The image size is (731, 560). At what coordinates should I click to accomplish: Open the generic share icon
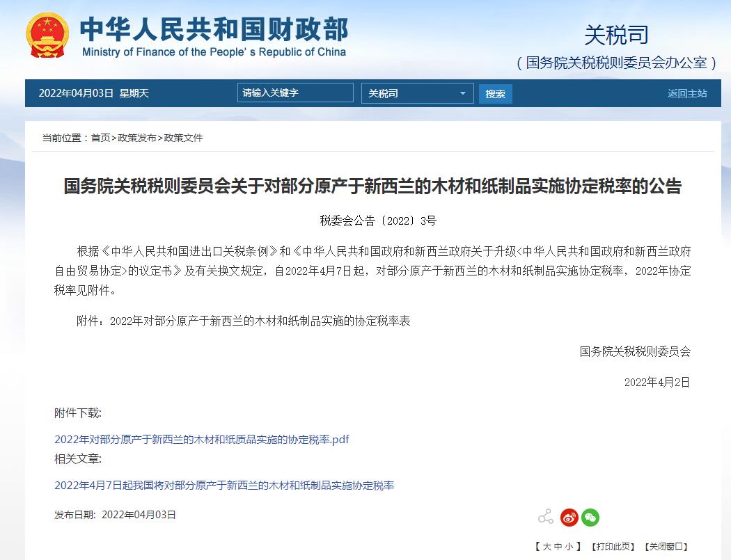coord(545,517)
